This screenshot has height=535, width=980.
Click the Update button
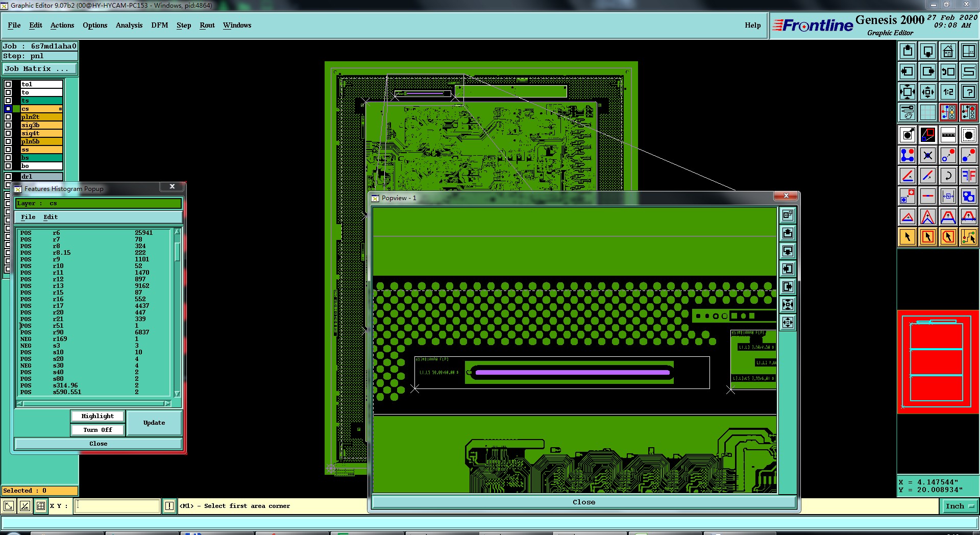[154, 423]
